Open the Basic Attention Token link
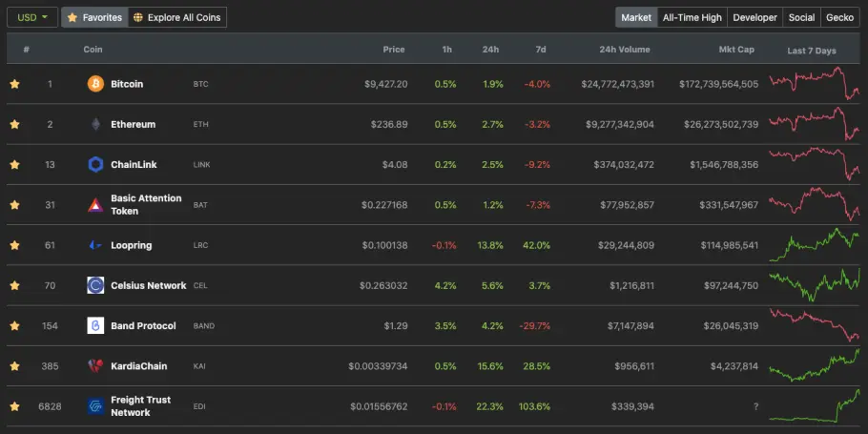 [x=146, y=205]
